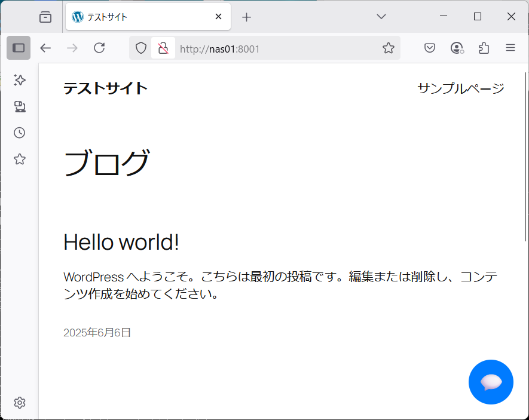Click the WordPress へようこそ excerpt text
The width and height of the screenshot is (529, 420).
tap(280, 285)
